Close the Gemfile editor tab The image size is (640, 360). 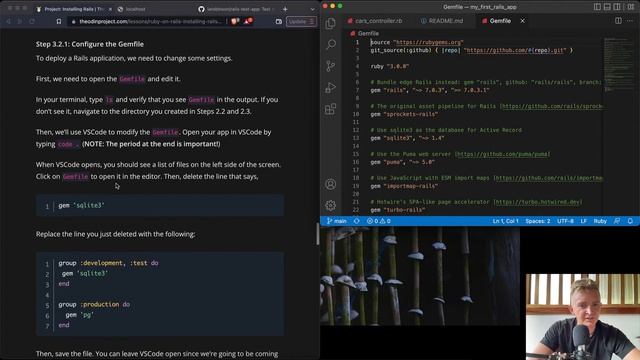tap(522, 21)
